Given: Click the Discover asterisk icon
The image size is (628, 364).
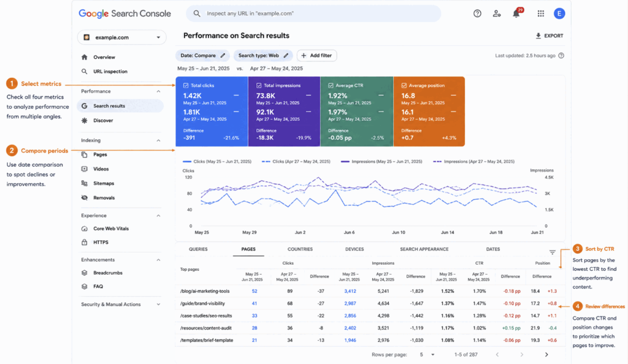Looking at the screenshot, I should pos(84,120).
